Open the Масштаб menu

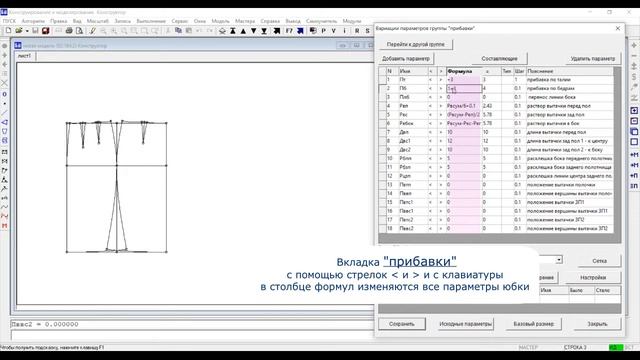98,21
